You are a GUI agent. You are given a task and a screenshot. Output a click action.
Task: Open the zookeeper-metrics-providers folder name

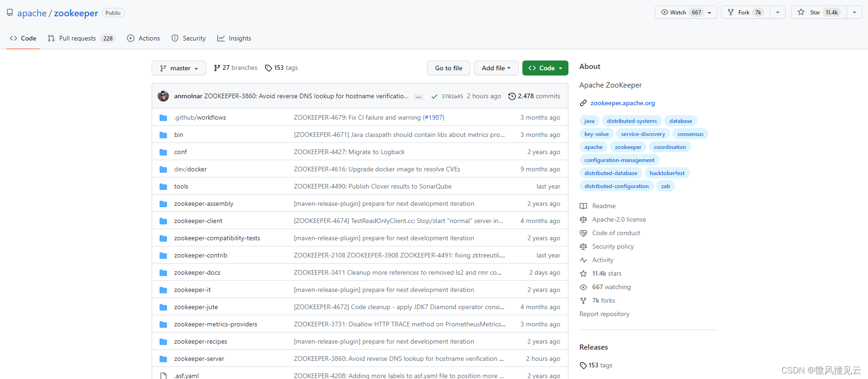(215, 325)
